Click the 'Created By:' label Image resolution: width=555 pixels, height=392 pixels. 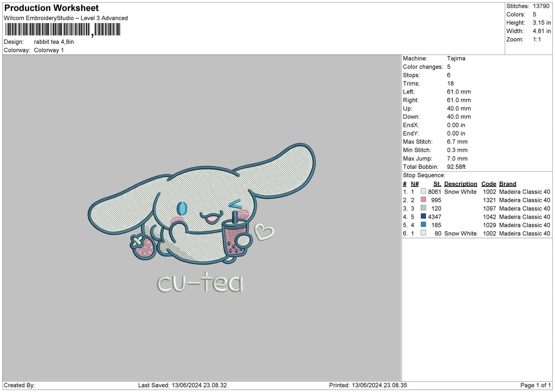click(x=19, y=385)
